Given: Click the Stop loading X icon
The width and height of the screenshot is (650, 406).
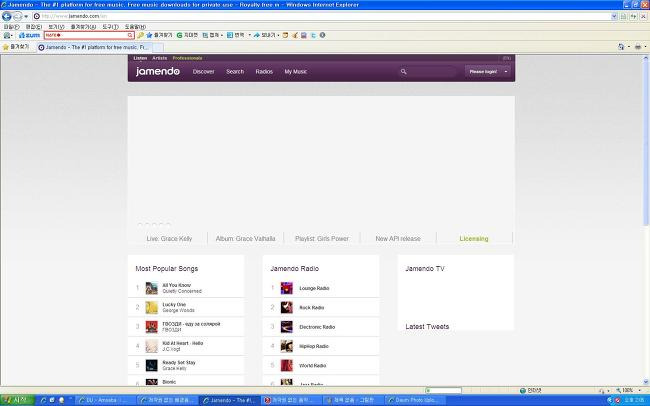Looking at the screenshot, I should (x=643, y=16).
